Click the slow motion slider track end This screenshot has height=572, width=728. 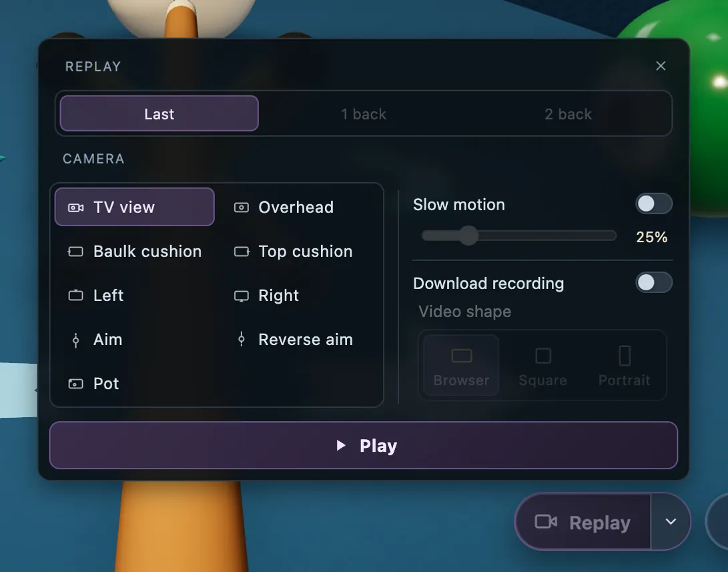point(613,236)
